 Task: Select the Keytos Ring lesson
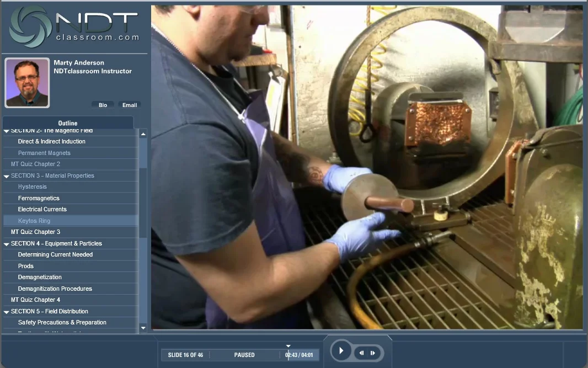[x=34, y=221]
